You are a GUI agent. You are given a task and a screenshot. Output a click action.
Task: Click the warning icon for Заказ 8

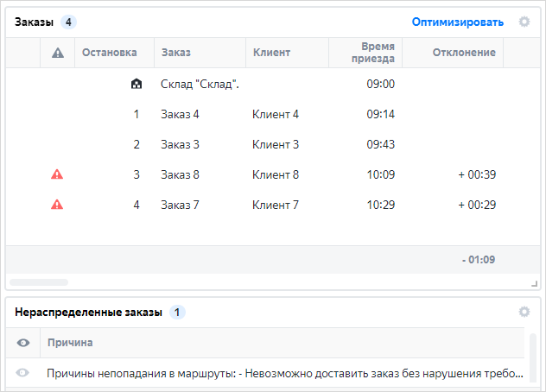(x=57, y=174)
